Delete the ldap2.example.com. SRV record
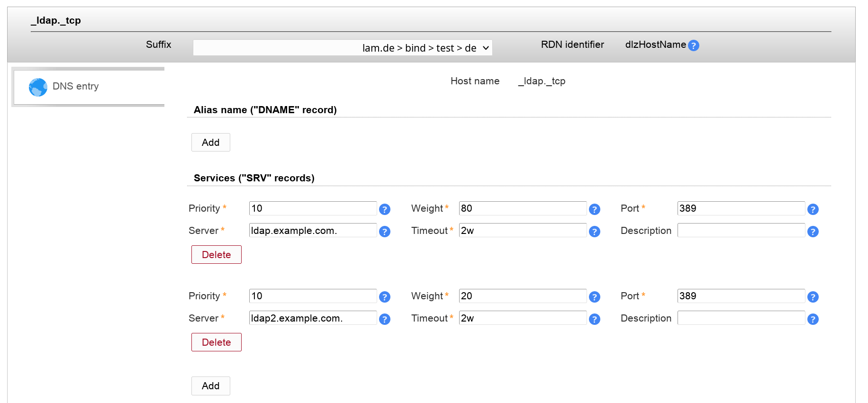This screenshot has height=403, width=868. tap(216, 342)
